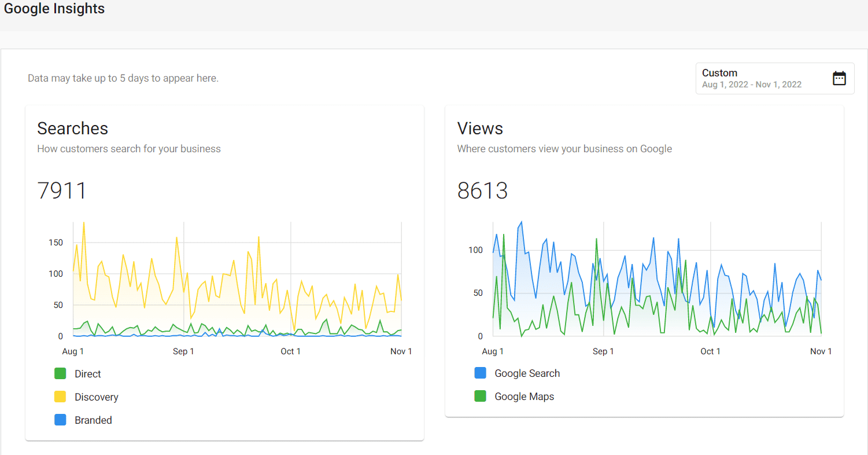
Task: Toggle the green Google Maps legend swatch
Action: coord(480,397)
